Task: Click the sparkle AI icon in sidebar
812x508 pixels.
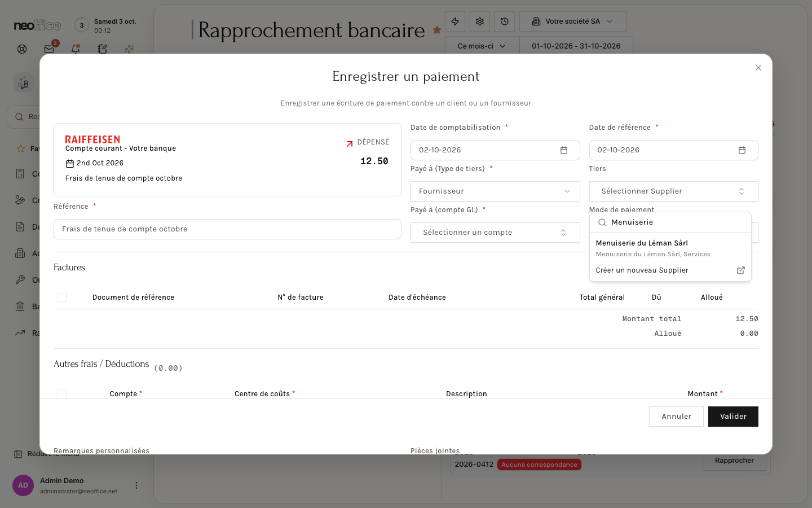Action: pyautogui.click(x=129, y=49)
